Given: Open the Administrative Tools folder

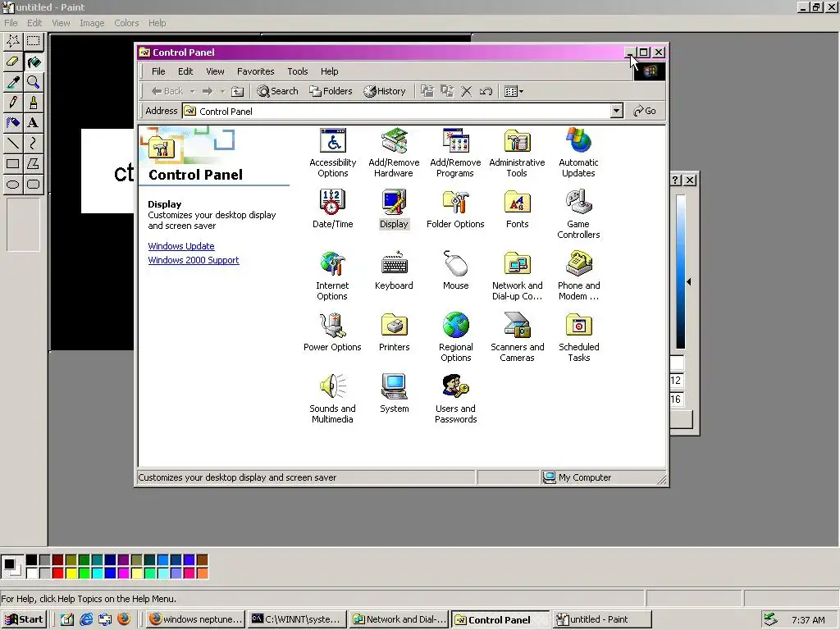Looking at the screenshot, I should coord(517,153).
